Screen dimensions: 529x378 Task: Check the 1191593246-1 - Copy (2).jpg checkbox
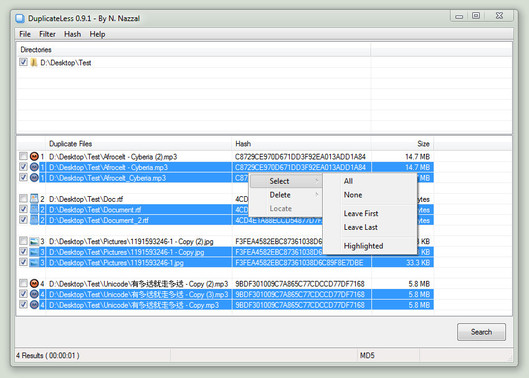click(x=23, y=241)
